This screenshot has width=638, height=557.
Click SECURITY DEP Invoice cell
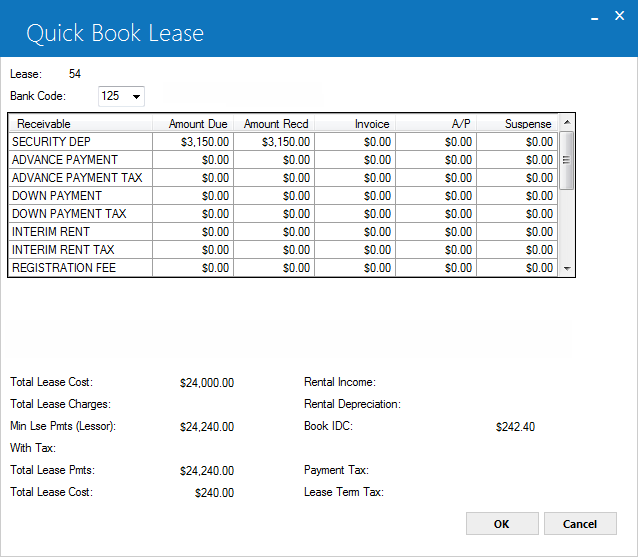pos(355,142)
